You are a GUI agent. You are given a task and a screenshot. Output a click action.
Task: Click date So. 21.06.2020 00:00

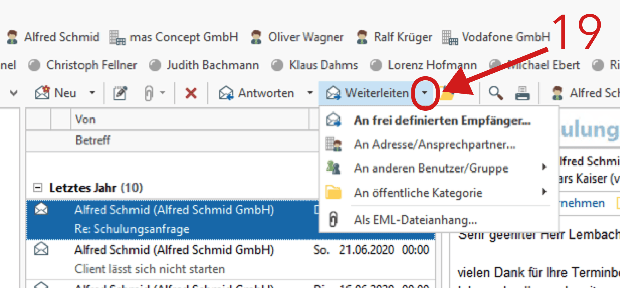pos(371,250)
